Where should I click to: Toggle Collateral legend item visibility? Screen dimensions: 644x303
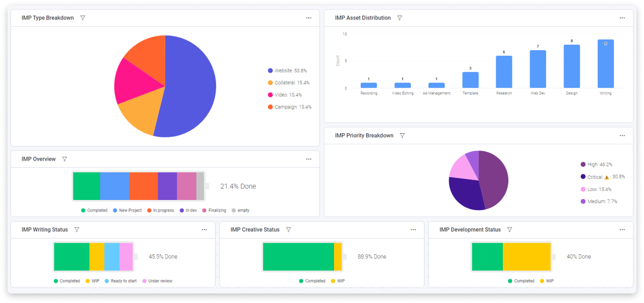[289, 83]
